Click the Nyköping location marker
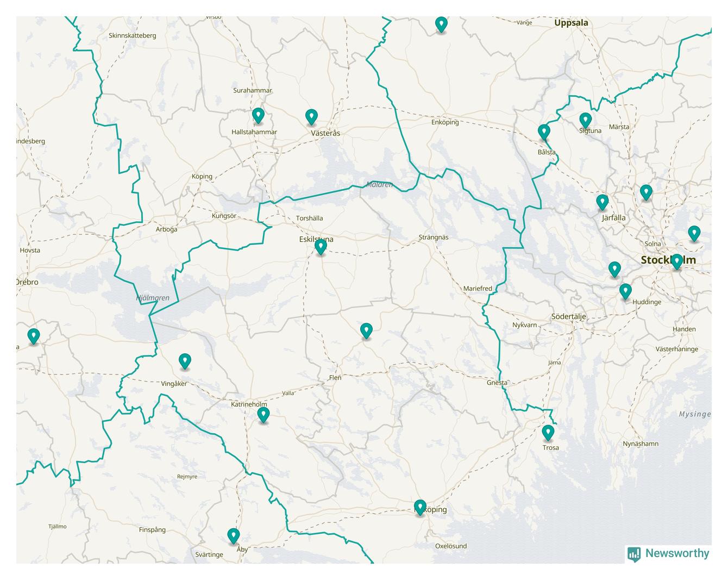Image resolution: width=728 pixels, height=580 pixels. point(420,507)
